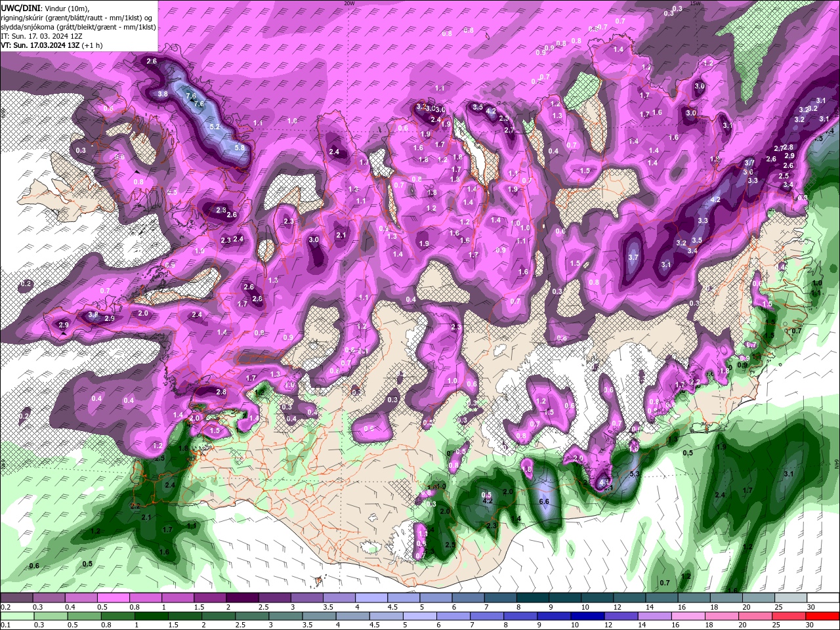Click the 5.8 snowfall value on the map

click(239, 148)
